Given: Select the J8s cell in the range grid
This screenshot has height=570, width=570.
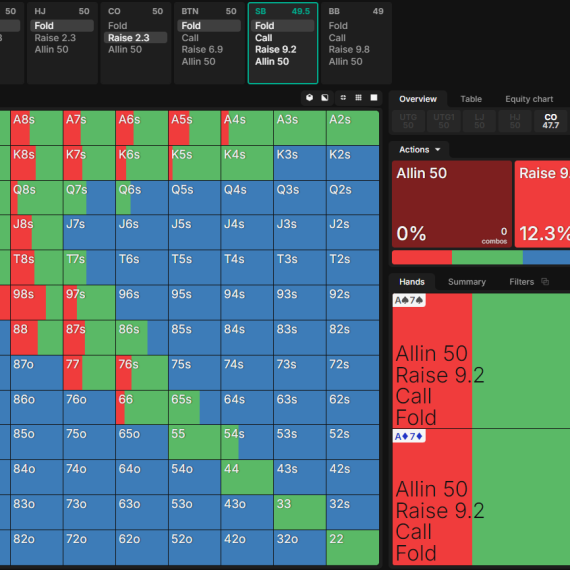Looking at the screenshot, I should pyautogui.click(x=37, y=232).
